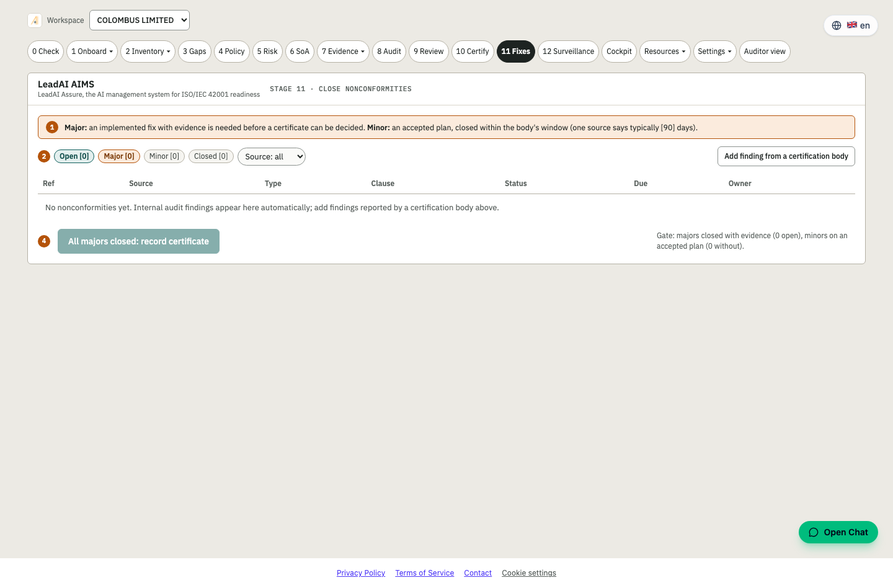Expand the 2 Inventory menu
Screen dimensions: 893x588
click(148, 51)
